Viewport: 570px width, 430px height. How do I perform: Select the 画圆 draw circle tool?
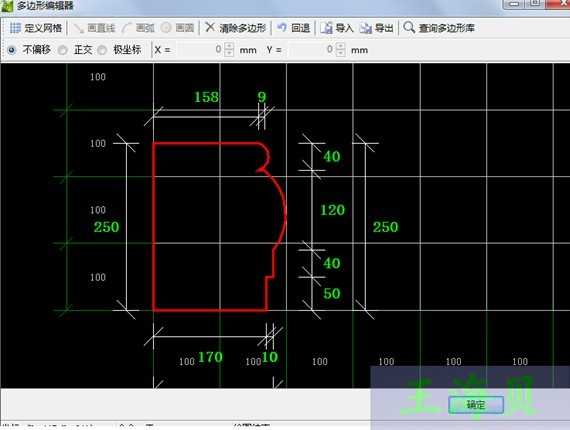point(177,28)
